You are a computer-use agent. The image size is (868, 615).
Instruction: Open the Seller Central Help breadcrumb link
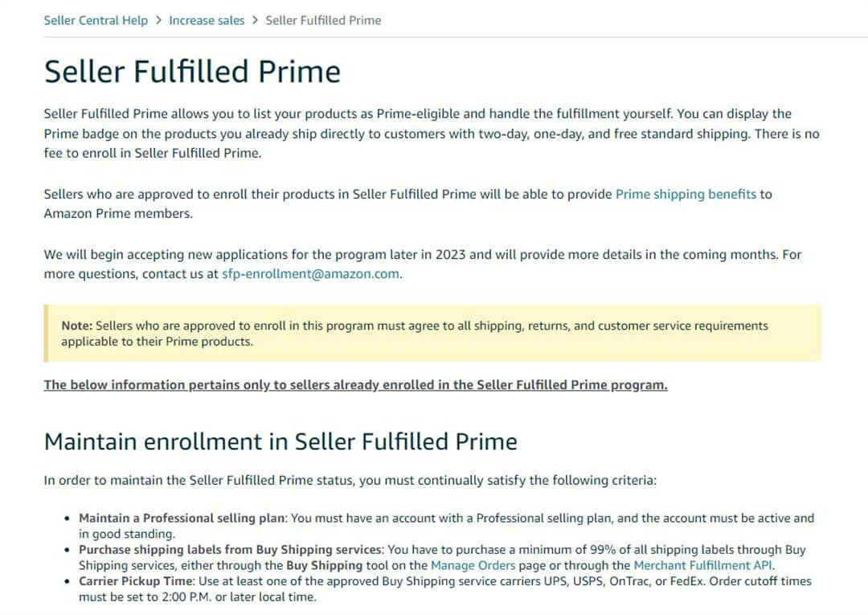tap(96, 20)
